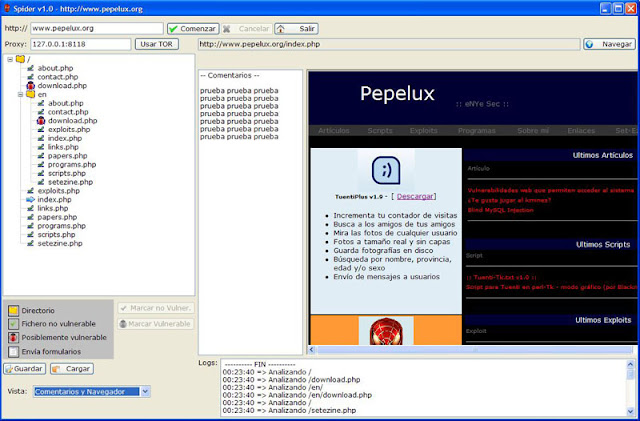Click the Navegar globe button
Screen dimensions: 640x421
[608, 44]
